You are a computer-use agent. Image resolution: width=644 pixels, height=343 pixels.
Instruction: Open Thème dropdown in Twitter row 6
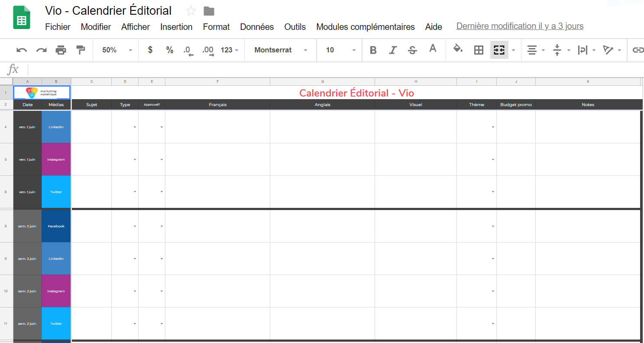tap(493, 192)
